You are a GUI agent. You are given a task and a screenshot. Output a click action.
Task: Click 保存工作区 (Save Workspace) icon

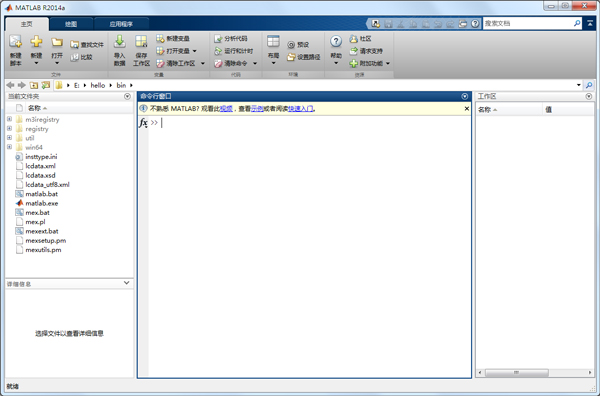(141, 41)
